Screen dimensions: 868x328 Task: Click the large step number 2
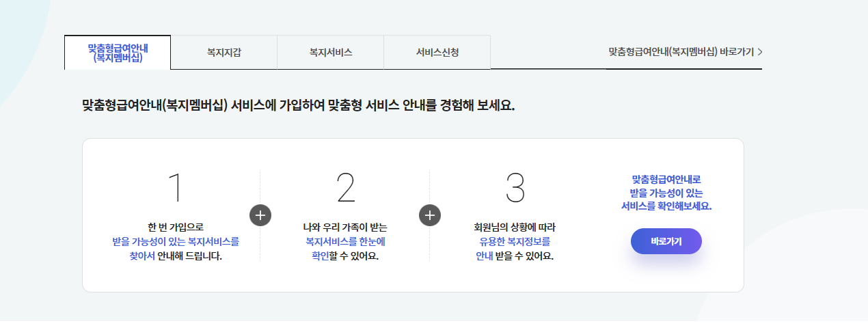[x=346, y=187]
